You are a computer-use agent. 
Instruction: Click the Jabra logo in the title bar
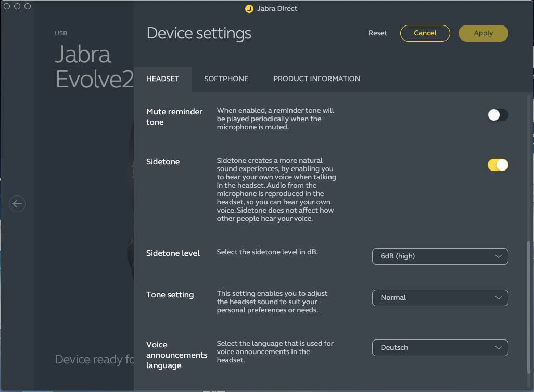[249, 9]
